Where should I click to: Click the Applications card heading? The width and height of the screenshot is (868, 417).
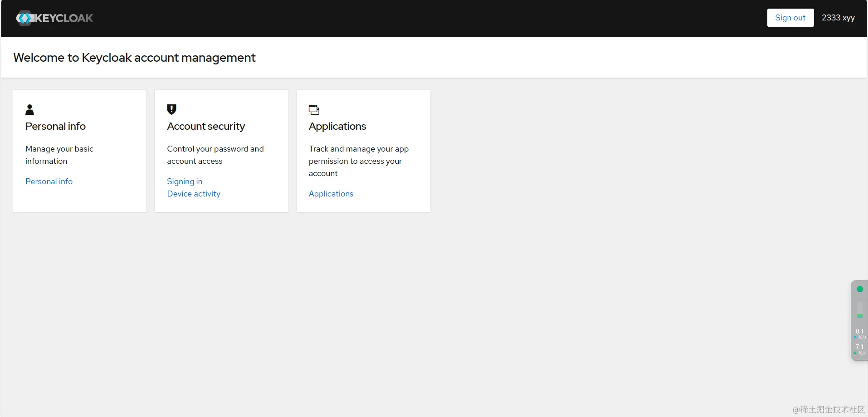click(x=337, y=126)
